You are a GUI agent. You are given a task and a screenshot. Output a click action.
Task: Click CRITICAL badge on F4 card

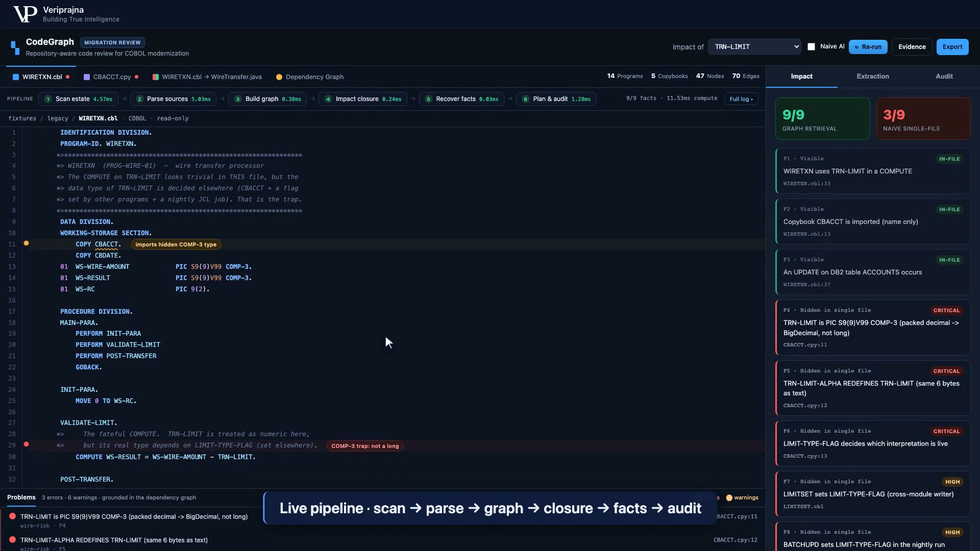pos(946,310)
